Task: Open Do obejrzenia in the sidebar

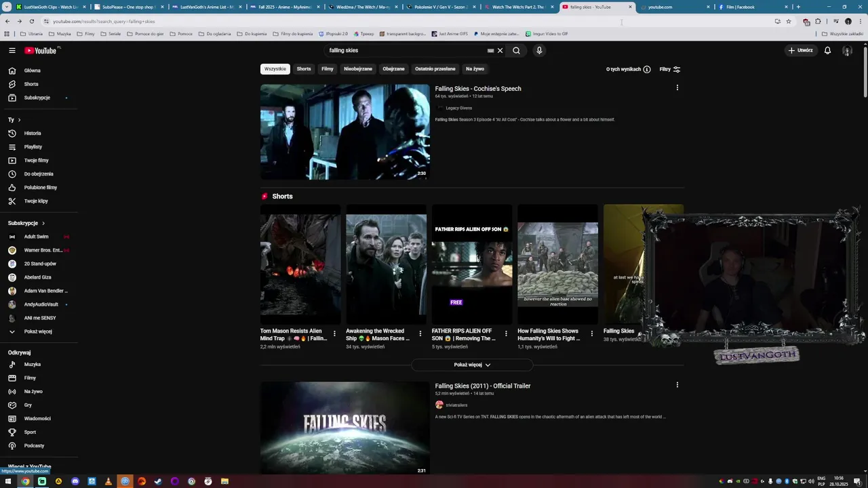Action: tap(39, 174)
